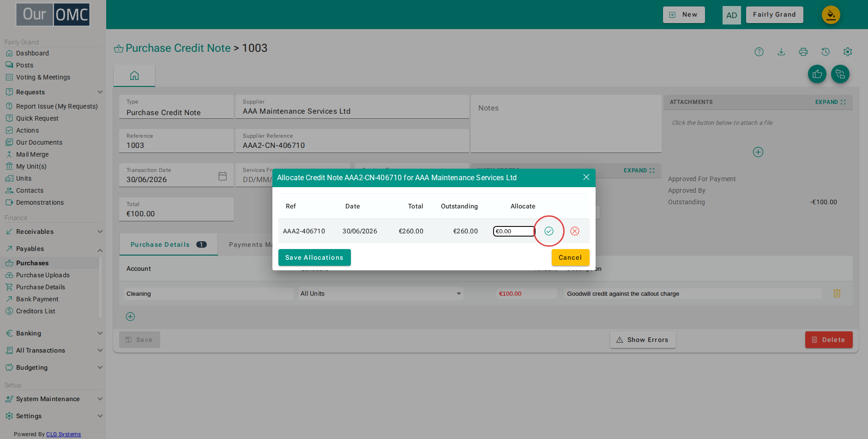Expand the All Transactions section

click(54, 350)
